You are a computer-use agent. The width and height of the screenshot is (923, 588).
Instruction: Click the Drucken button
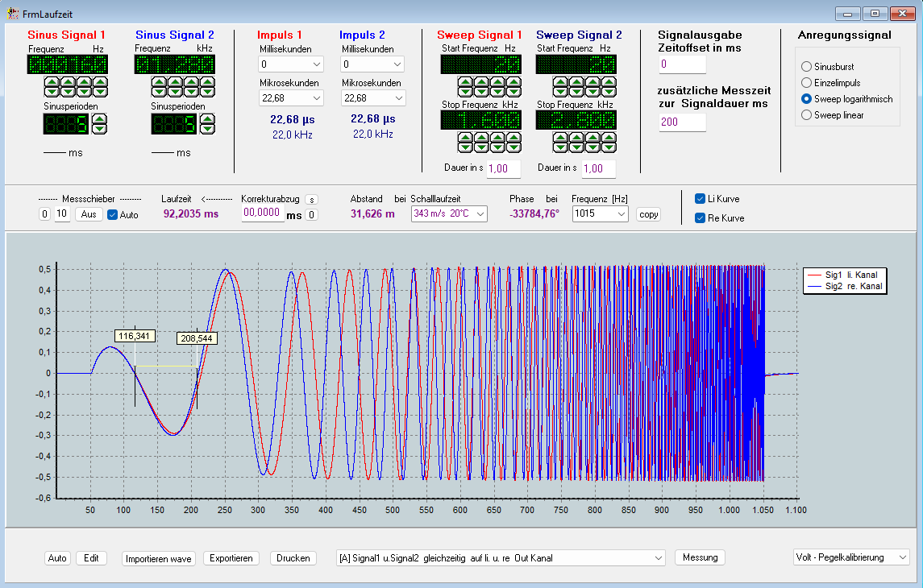(x=293, y=558)
